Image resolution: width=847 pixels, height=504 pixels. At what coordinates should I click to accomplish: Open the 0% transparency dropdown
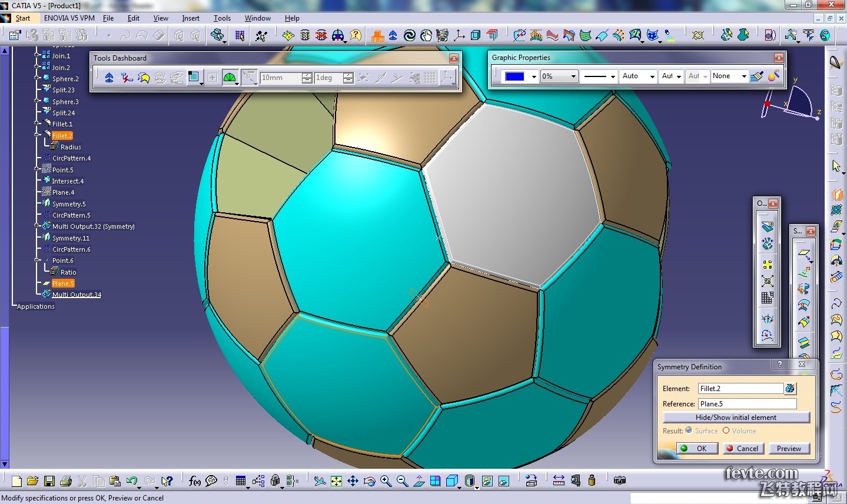(573, 76)
